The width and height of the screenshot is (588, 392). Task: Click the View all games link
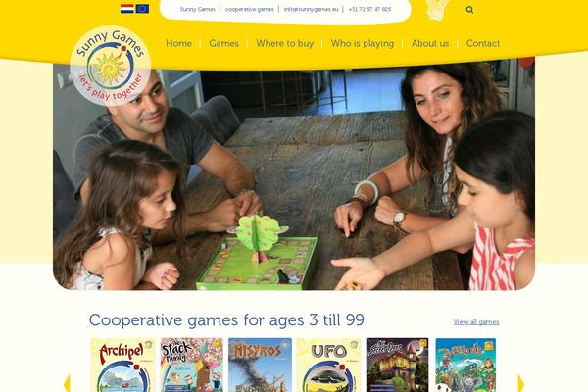[x=476, y=322]
